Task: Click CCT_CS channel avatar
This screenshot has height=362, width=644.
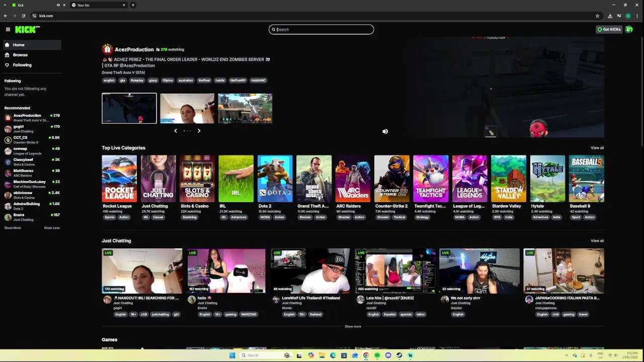Action: click(8, 140)
